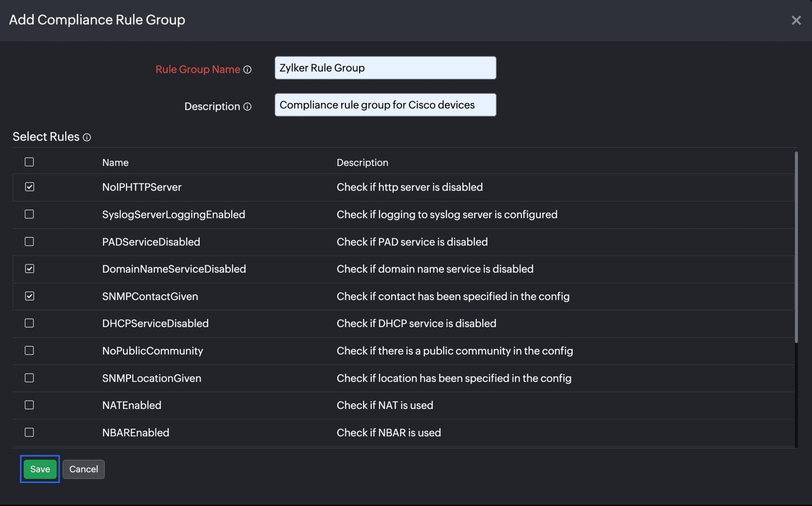812x506 pixels.
Task: Tick the DHCPServiceDisabled checkbox
Action: pyautogui.click(x=29, y=323)
